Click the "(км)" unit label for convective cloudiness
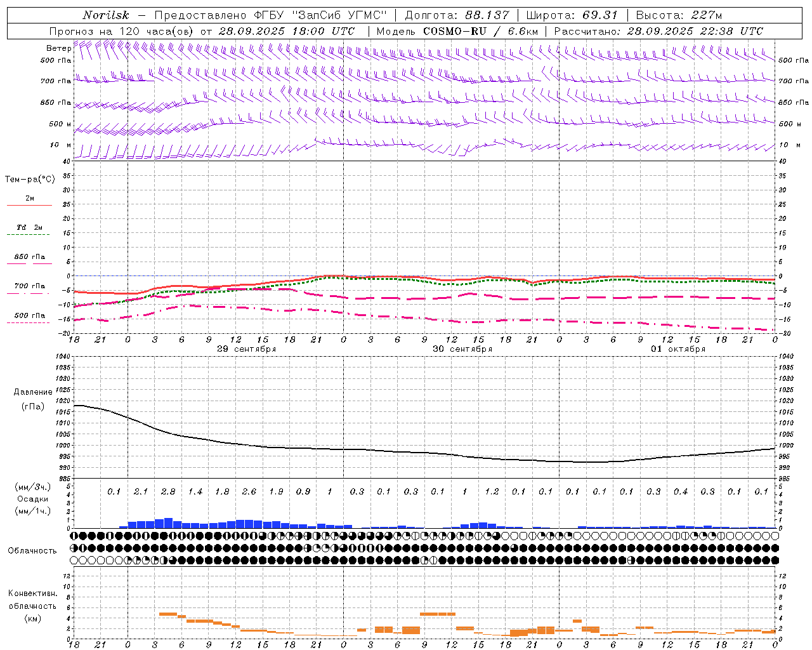This screenshot has width=812, height=650. click(x=33, y=618)
